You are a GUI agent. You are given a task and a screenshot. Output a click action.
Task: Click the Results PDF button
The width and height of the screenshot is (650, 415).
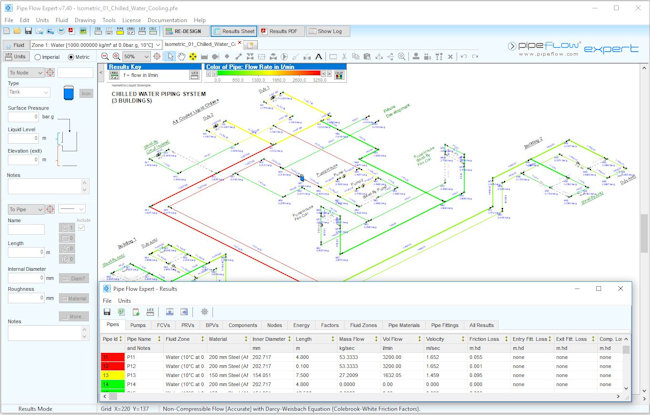[x=281, y=31]
